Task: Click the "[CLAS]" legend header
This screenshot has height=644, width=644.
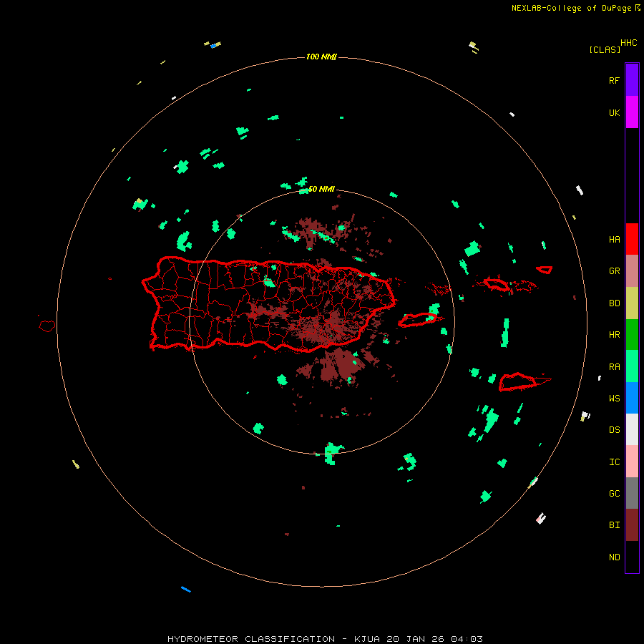Action: pyautogui.click(x=605, y=49)
